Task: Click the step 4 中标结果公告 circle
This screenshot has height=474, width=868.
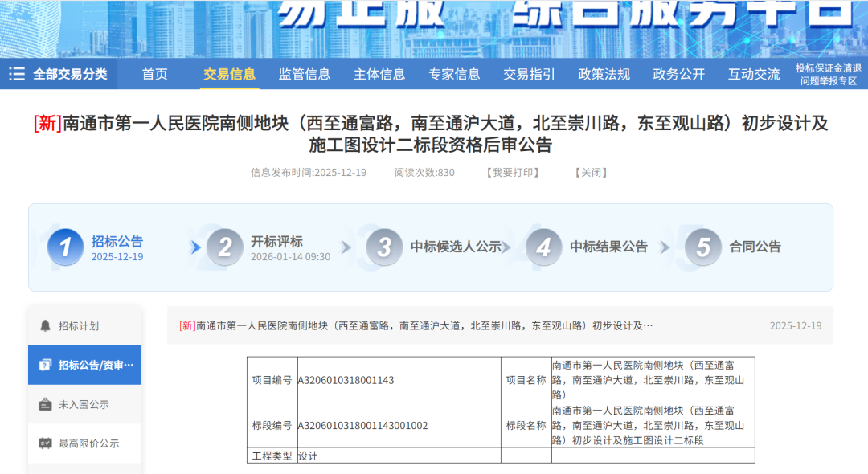Action: point(543,247)
